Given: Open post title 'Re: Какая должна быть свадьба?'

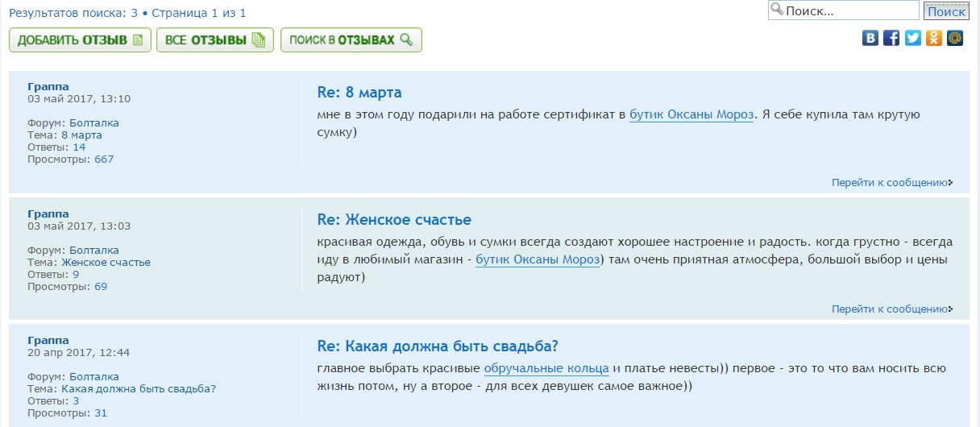Looking at the screenshot, I should [438, 346].
